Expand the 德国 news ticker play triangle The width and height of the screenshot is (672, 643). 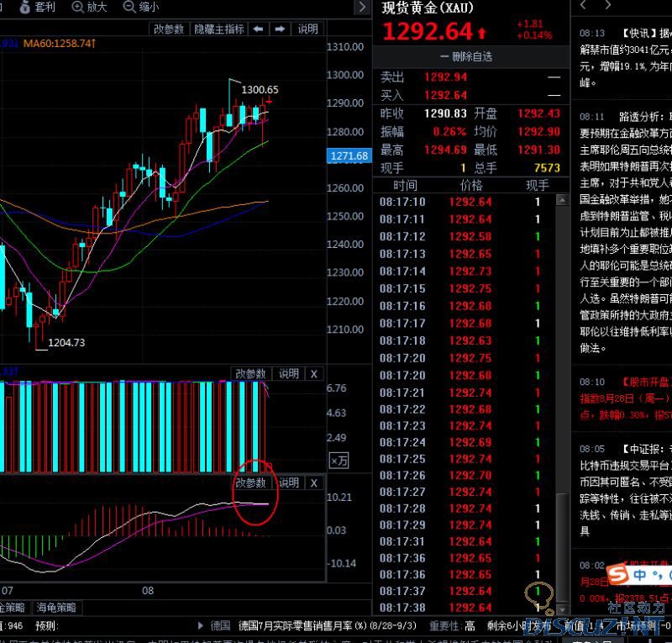click(199, 625)
